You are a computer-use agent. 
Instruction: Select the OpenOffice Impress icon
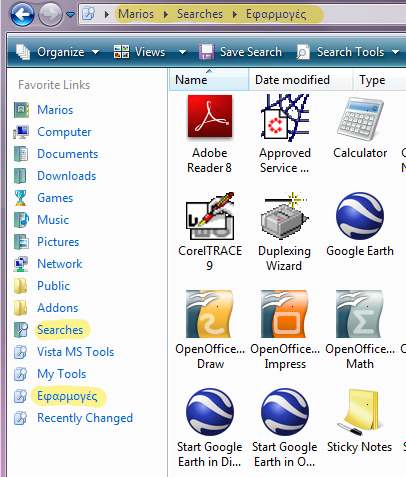pos(284,314)
